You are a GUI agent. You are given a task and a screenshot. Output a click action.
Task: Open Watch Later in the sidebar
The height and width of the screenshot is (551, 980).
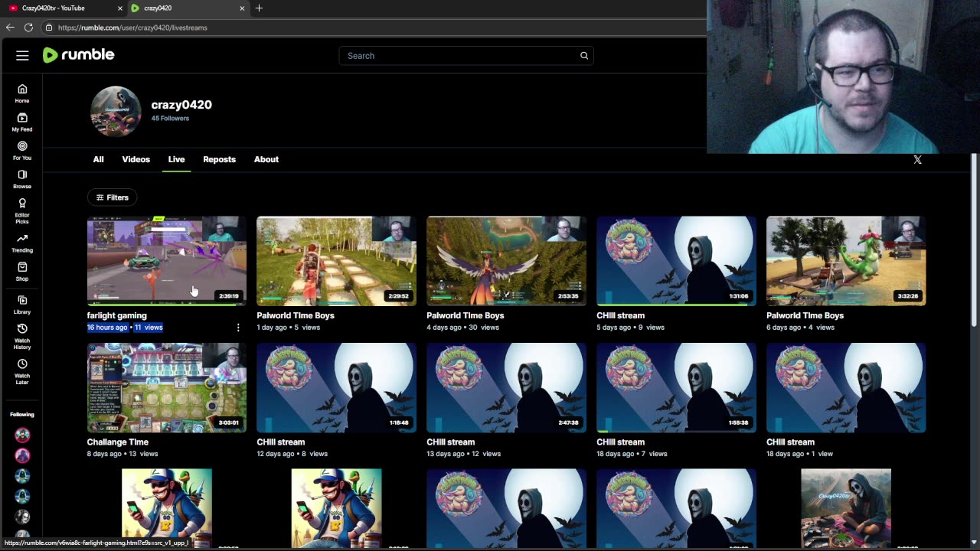tap(22, 372)
